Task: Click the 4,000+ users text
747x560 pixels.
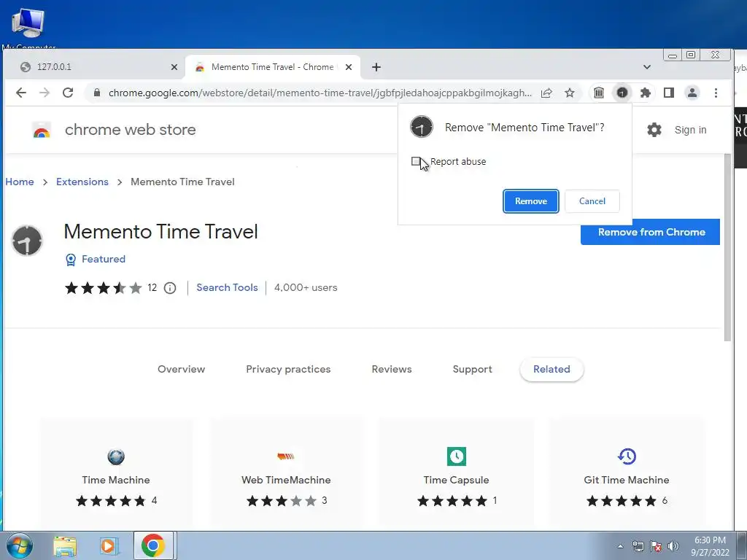Action: (x=306, y=287)
